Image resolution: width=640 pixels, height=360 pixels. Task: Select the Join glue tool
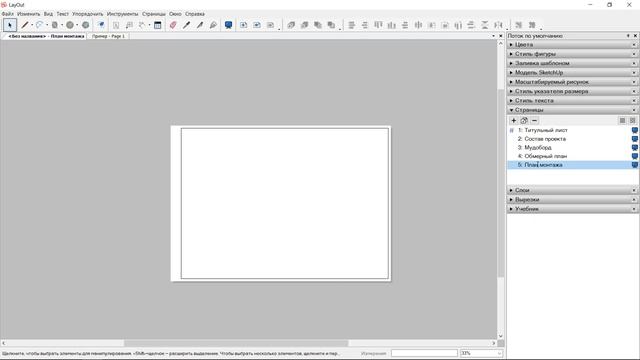pos(213,25)
